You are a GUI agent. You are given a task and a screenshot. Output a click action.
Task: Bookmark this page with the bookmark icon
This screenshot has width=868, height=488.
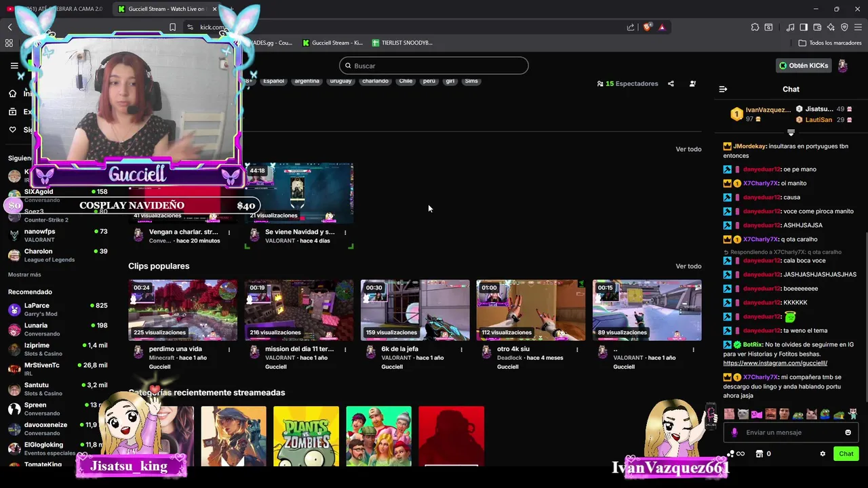172,27
